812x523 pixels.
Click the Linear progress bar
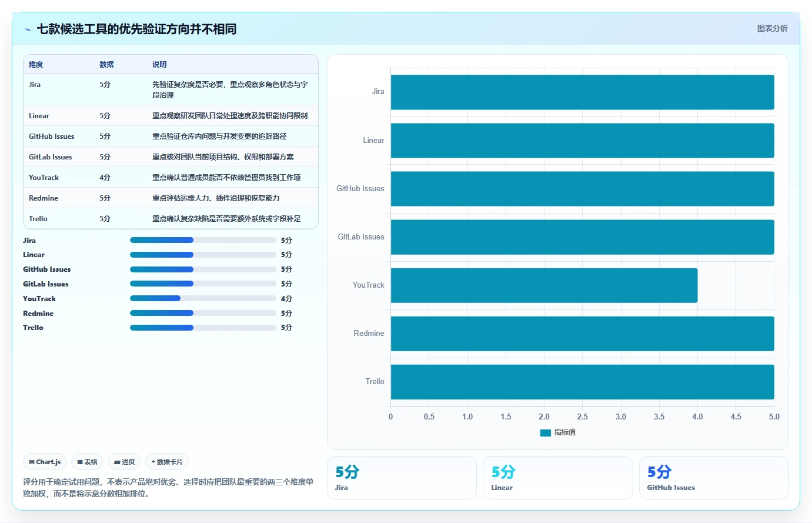coord(203,255)
